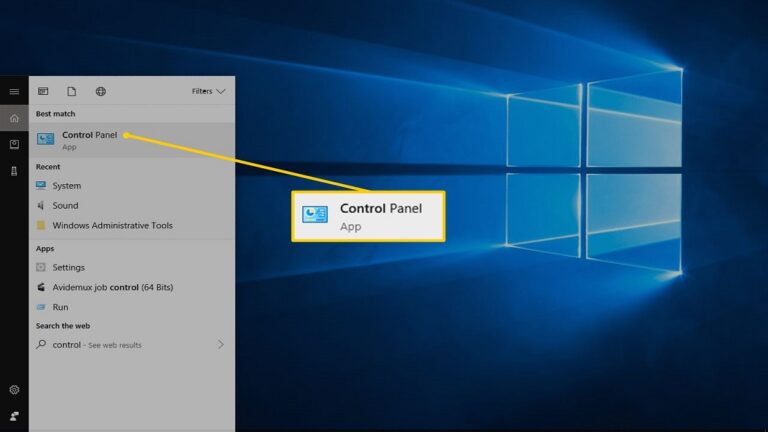This screenshot has height=432, width=768.
Task: Click the Run app icon
Action: (41, 307)
